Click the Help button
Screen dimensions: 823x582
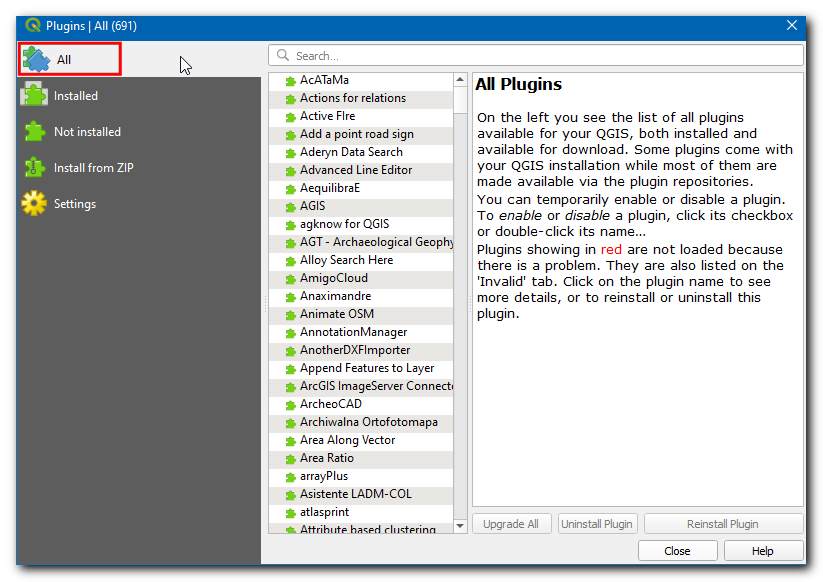[763, 551]
